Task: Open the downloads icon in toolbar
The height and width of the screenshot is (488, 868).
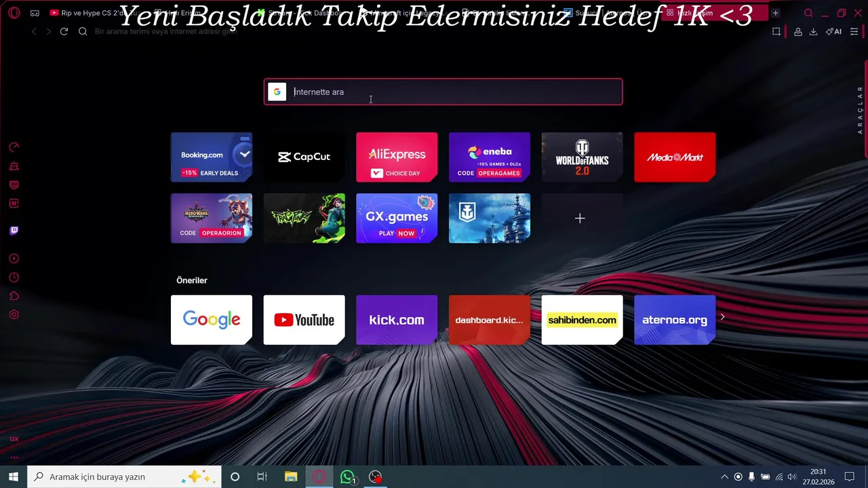Action: click(x=813, y=31)
